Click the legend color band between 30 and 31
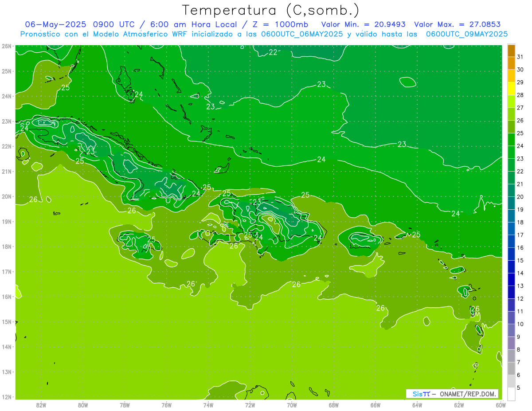 tap(511, 63)
